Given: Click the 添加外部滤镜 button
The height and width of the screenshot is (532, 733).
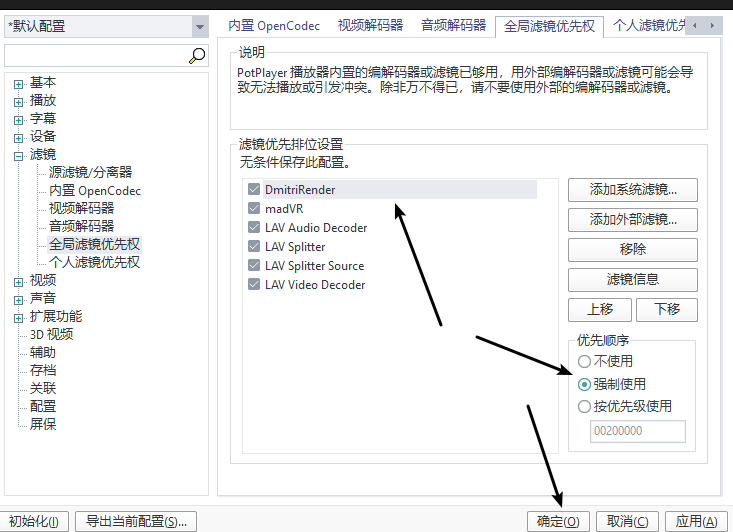Looking at the screenshot, I should [633, 220].
